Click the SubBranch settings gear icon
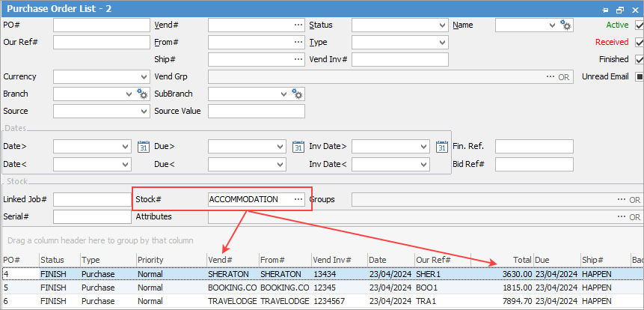 (x=298, y=94)
